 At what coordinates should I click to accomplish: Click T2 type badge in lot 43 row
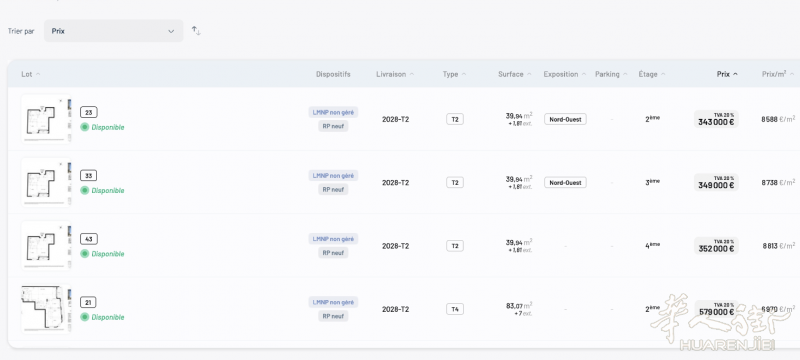[x=455, y=246]
